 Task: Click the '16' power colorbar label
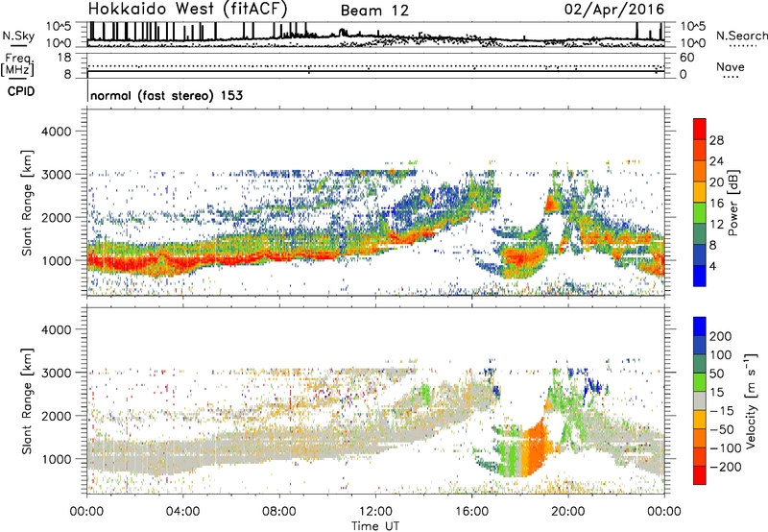coord(716,204)
